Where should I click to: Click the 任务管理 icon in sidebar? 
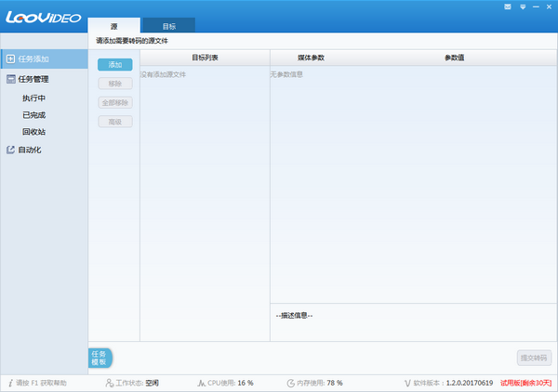pyautogui.click(x=10, y=79)
